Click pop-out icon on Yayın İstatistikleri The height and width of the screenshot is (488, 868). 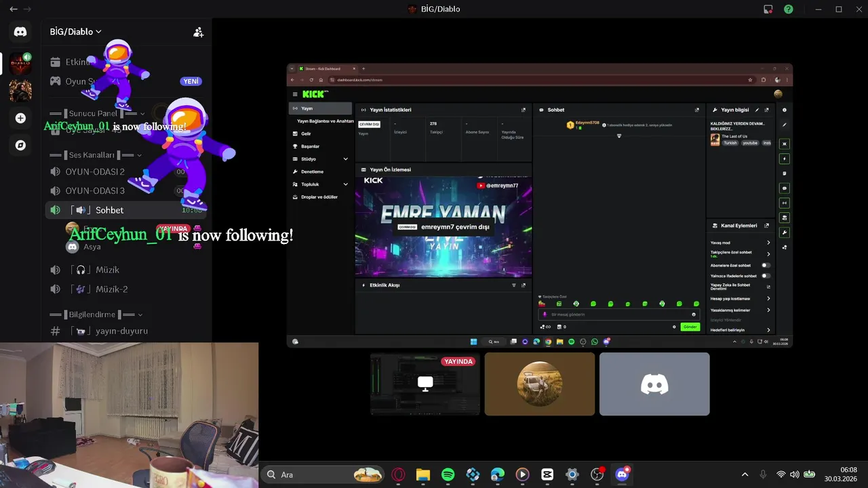click(524, 110)
